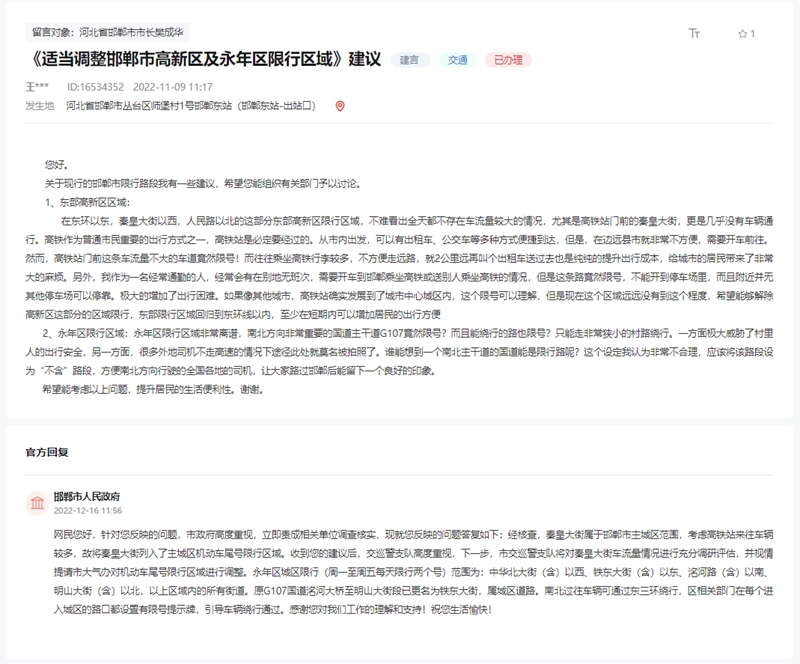Click the poster name 王***
The image size is (800, 664).
37,87
